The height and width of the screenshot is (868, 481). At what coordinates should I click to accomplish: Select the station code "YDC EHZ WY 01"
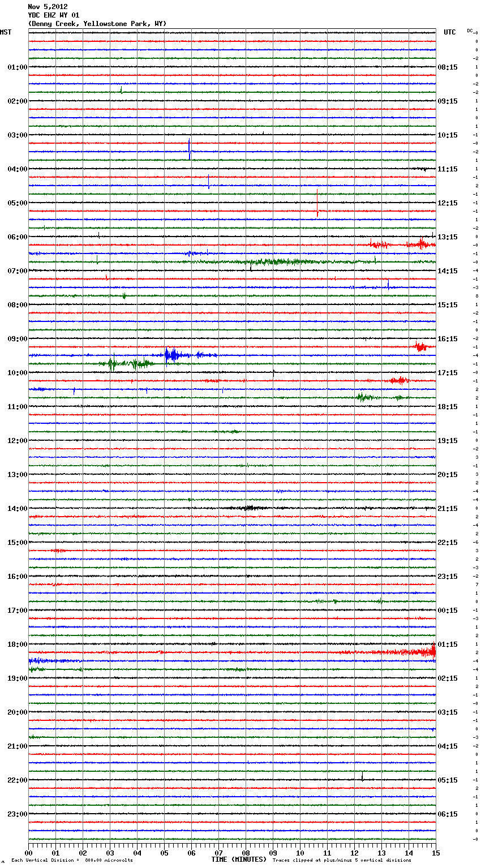tap(54, 15)
